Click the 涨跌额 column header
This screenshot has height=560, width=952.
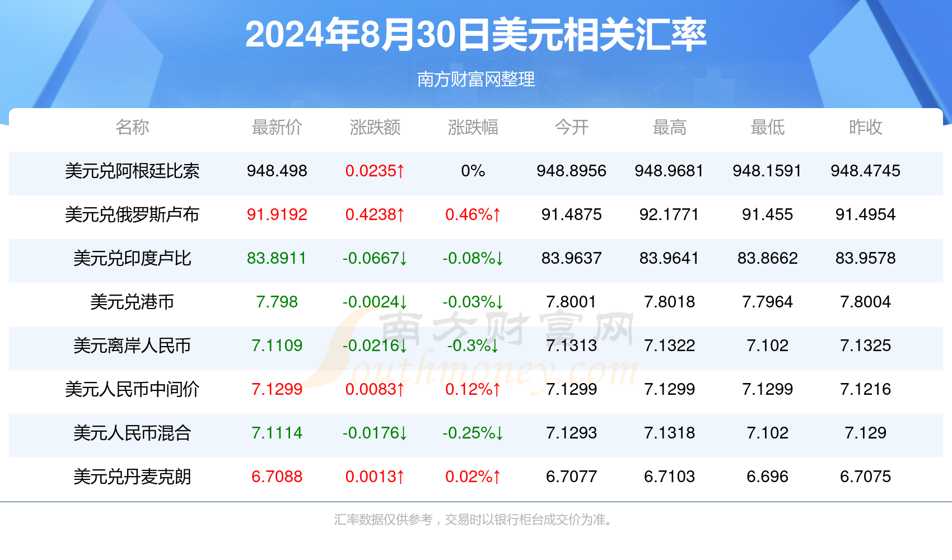pos(375,128)
